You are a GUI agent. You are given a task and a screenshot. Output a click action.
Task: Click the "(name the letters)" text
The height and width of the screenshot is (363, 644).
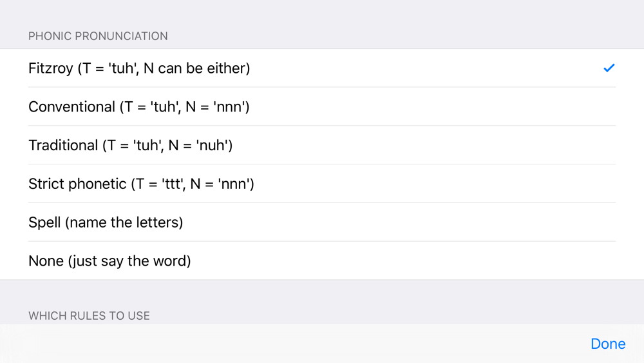[124, 222]
